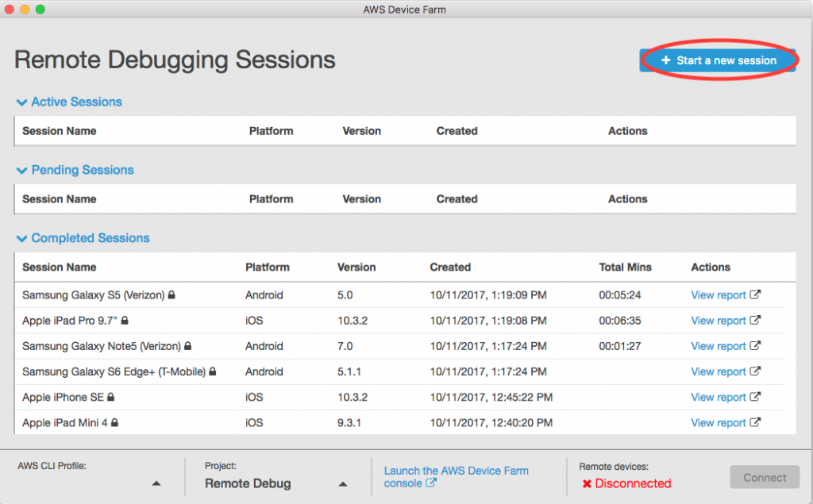Click external link icon in Galaxy Note5 row
This screenshot has width=813, height=504.
click(x=756, y=344)
